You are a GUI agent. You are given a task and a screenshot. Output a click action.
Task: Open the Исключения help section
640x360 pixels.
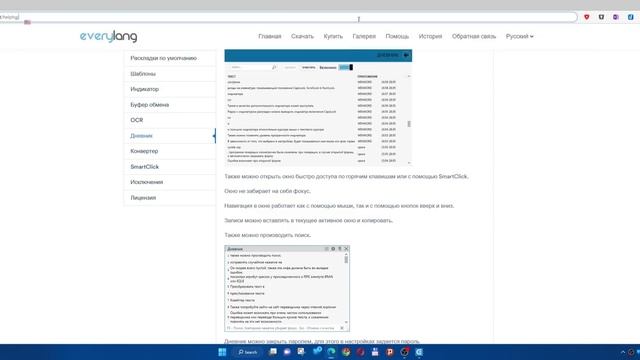[x=170, y=182]
